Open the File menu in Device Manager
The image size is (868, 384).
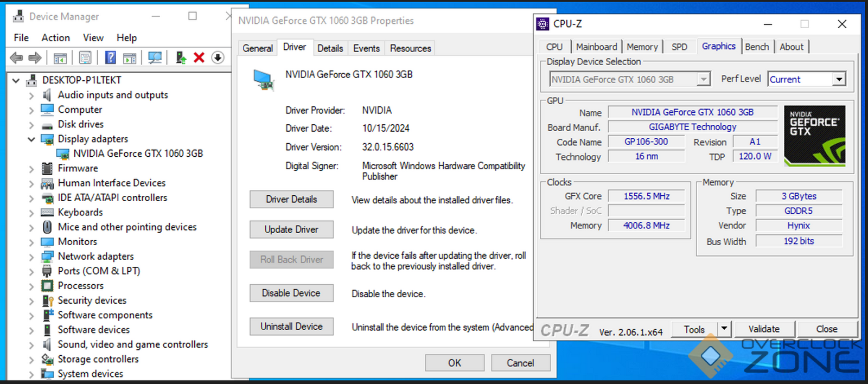pos(21,37)
